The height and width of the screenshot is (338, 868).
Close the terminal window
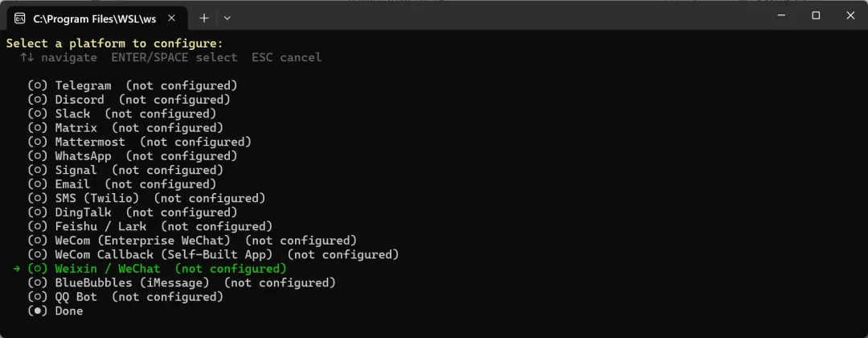pos(850,15)
